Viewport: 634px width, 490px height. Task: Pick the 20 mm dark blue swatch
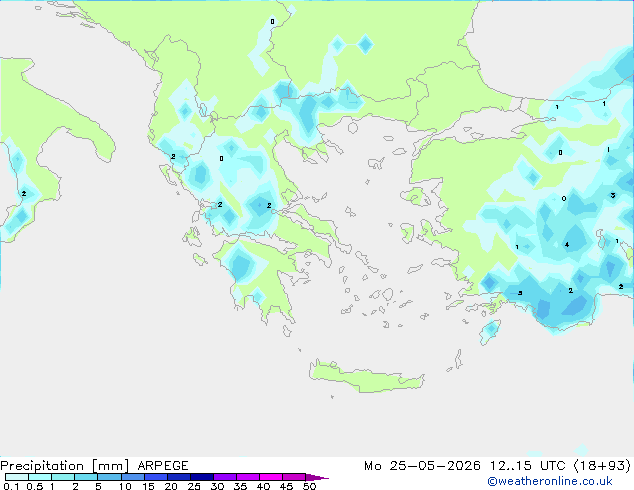click(178, 477)
